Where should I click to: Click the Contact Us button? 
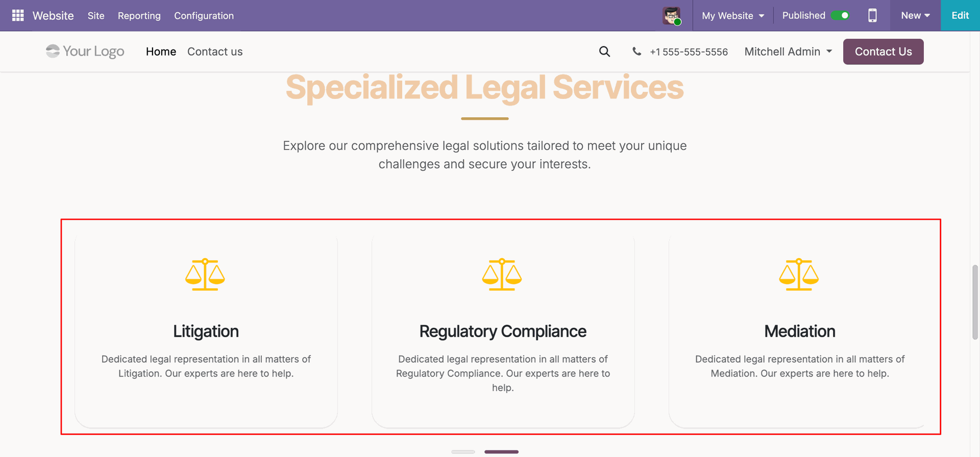(x=883, y=52)
